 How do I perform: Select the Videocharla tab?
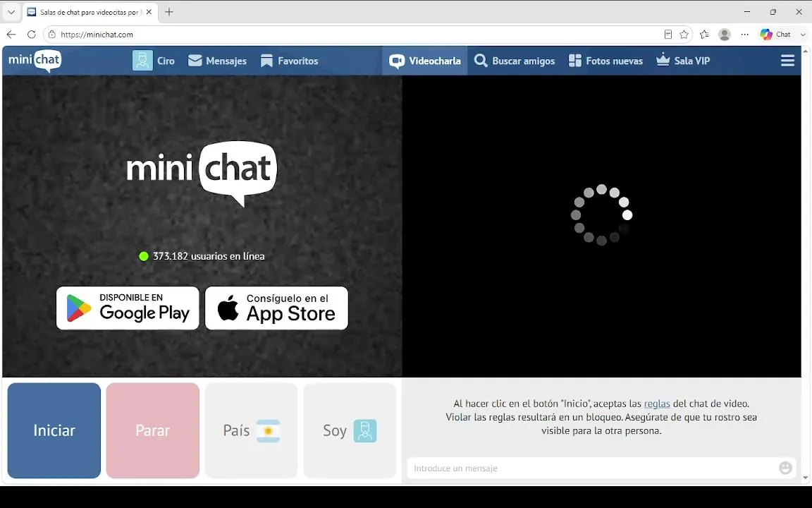[424, 61]
